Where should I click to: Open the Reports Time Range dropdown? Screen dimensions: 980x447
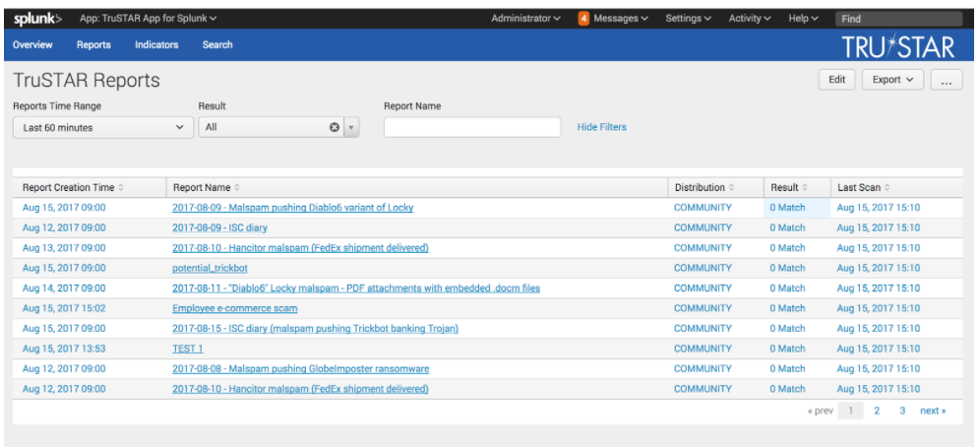coord(103,127)
